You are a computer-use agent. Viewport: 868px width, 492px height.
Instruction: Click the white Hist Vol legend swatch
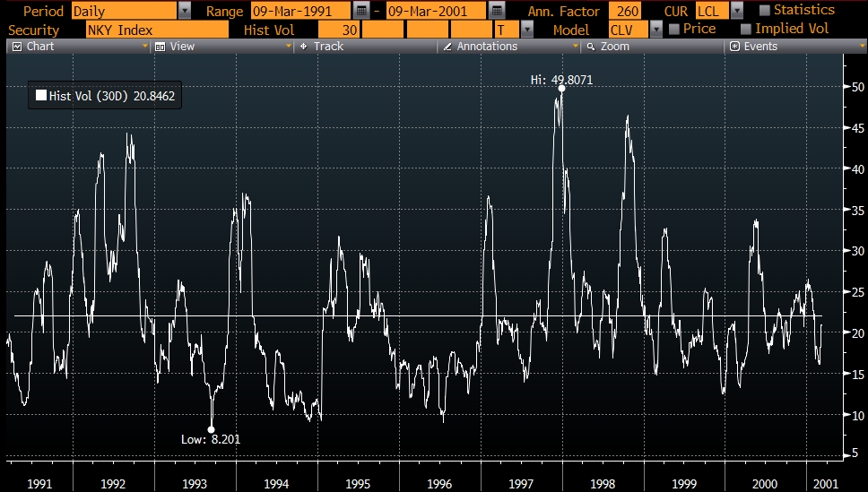[41, 95]
